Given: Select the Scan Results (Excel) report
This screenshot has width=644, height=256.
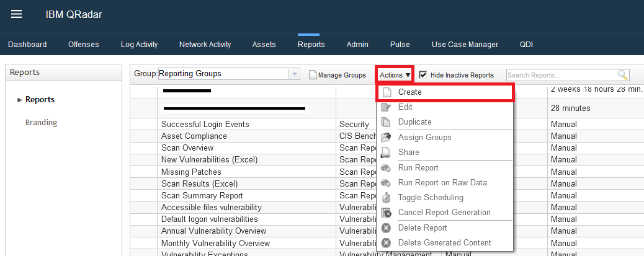Looking at the screenshot, I should point(199,184).
